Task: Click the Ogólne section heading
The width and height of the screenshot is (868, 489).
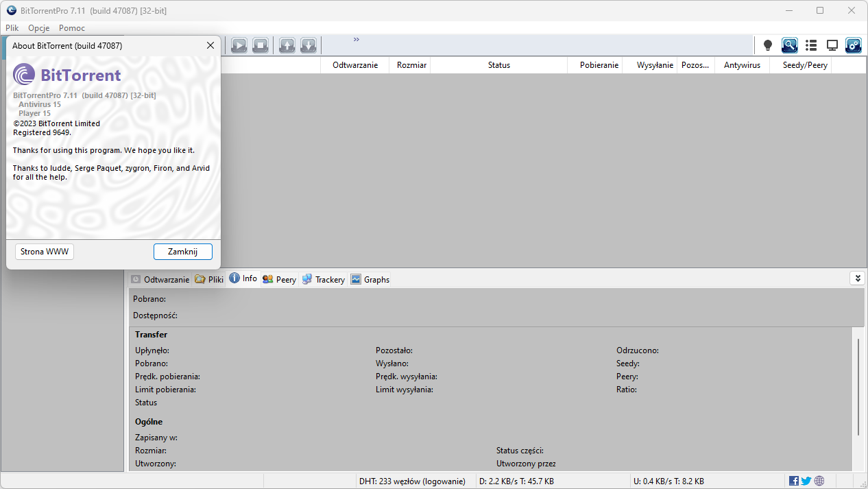Action: click(149, 422)
